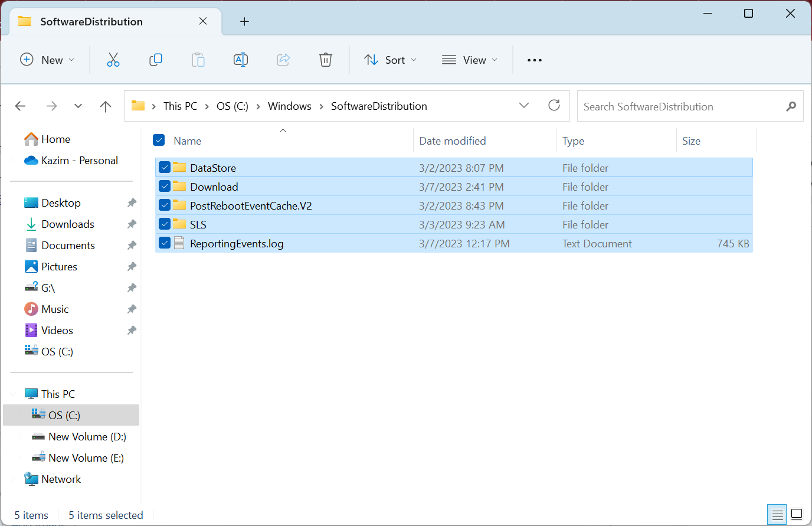Uncheck the DataStore checkbox
Screen dimensions: 812x526
tap(165, 167)
